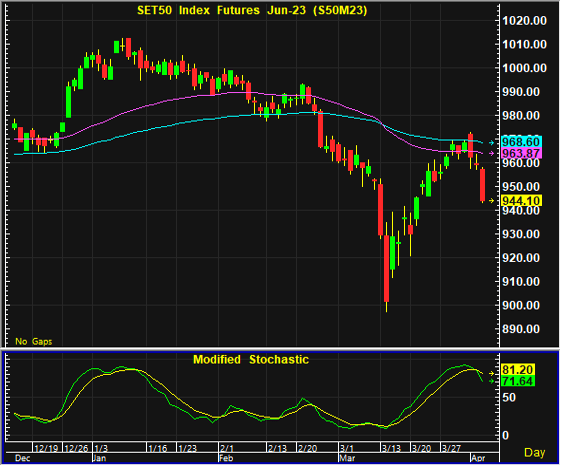Select the 3/1 date marker
This screenshot has height=466, width=561.
(x=347, y=448)
